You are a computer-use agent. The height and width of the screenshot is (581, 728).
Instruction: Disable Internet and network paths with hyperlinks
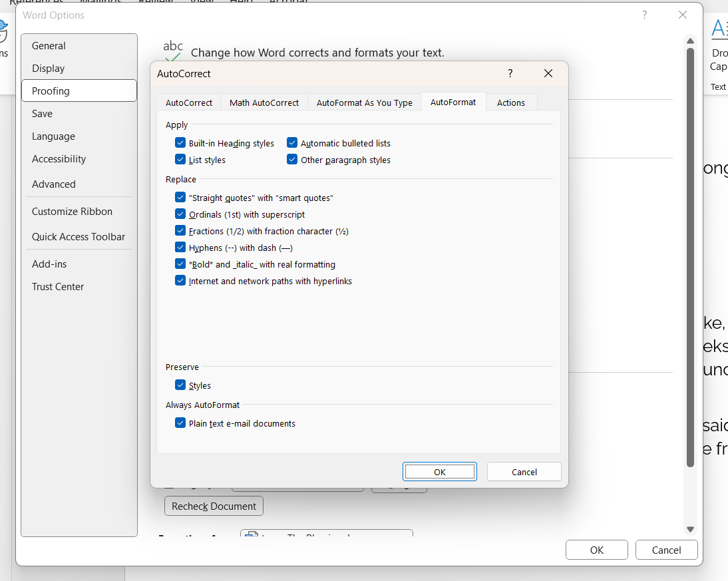click(180, 281)
